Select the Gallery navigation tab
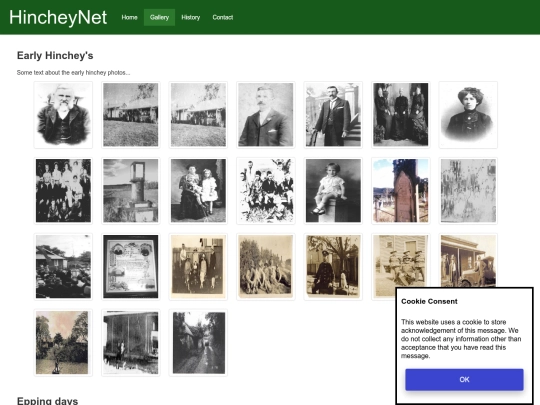The height and width of the screenshot is (405, 540). (159, 17)
